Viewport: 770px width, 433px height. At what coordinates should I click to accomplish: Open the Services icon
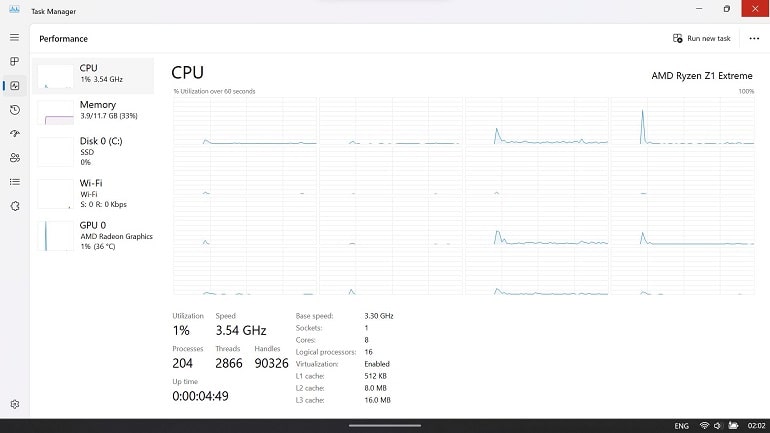pyautogui.click(x=15, y=206)
